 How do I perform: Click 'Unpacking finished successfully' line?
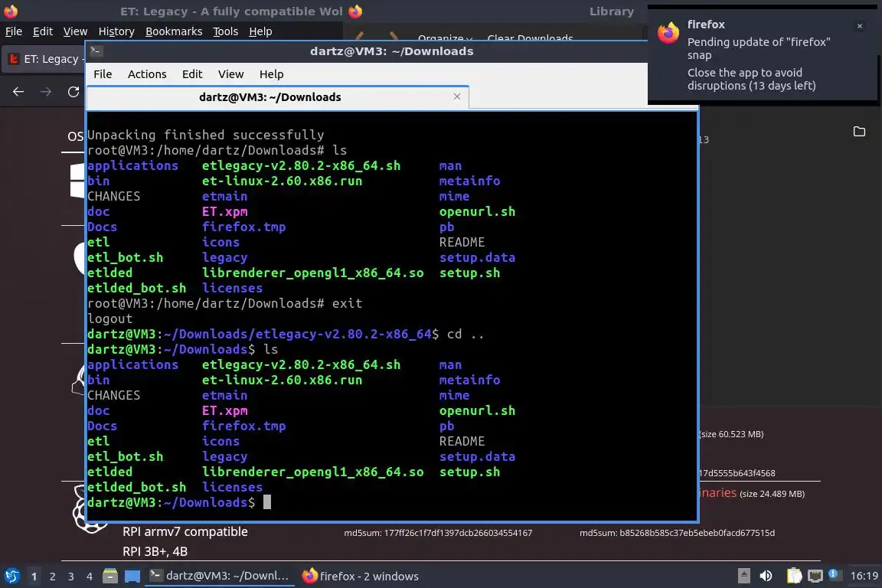[x=206, y=135]
